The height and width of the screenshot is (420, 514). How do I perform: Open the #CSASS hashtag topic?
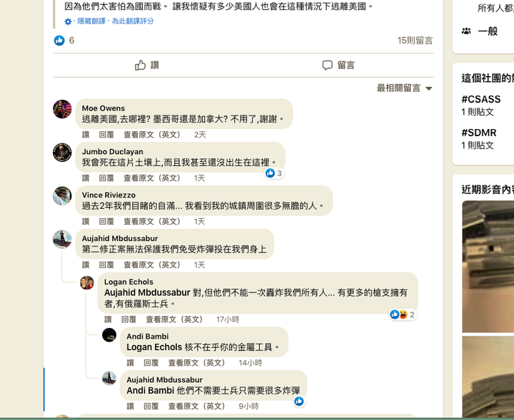(x=481, y=99)
